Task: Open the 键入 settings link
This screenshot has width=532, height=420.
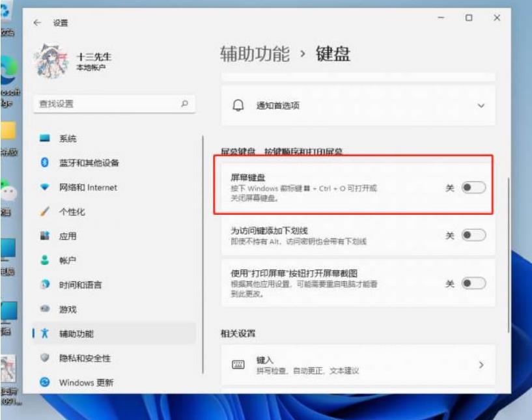Action: click(x=358, y=365)
